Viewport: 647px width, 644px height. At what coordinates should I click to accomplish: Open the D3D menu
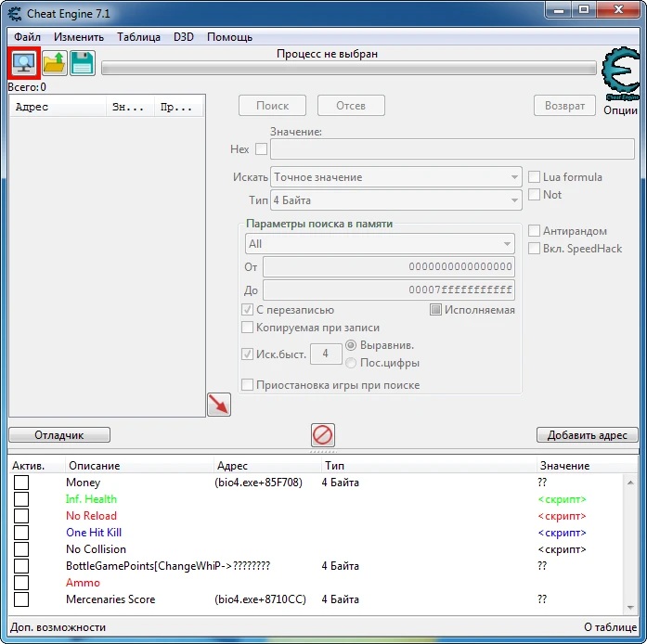pyautogui.click(x=184, y=37)
